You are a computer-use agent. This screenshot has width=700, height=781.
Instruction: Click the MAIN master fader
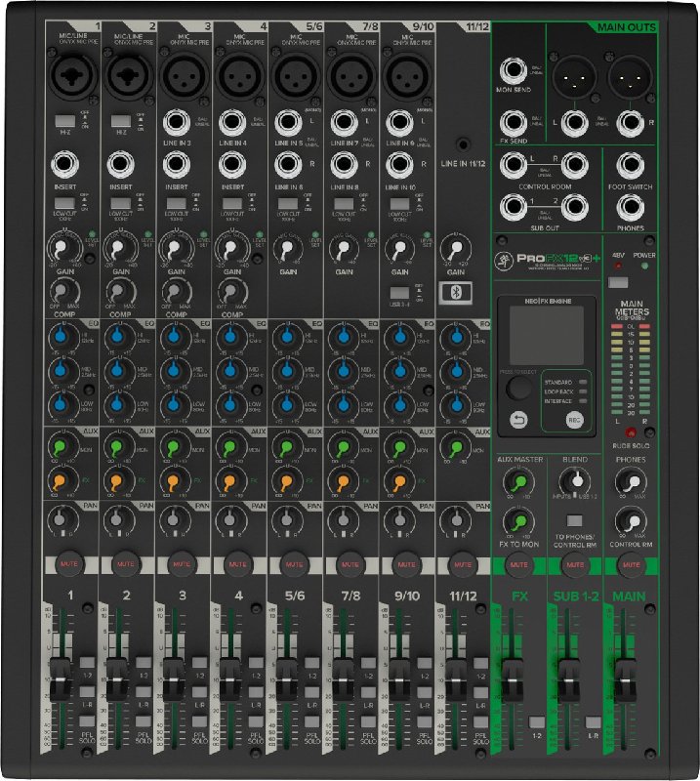coord(625,679)
